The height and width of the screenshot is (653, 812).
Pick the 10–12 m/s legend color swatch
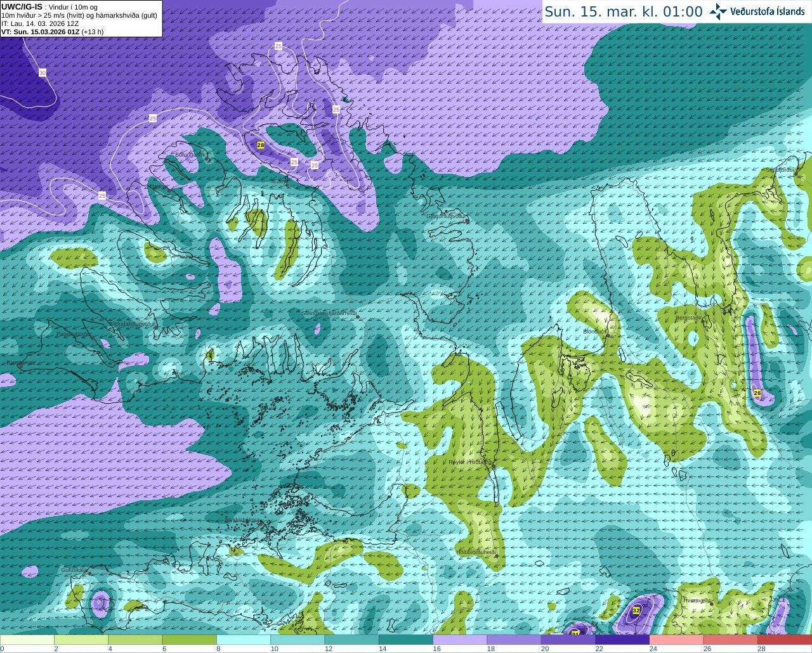tap(298, 640)
